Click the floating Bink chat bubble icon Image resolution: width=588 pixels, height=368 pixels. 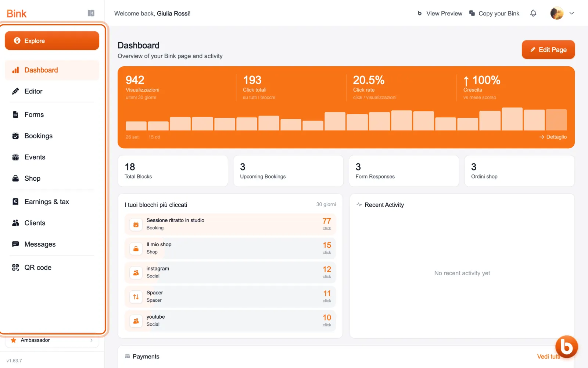pyautogui.click(x=566, y=347)
